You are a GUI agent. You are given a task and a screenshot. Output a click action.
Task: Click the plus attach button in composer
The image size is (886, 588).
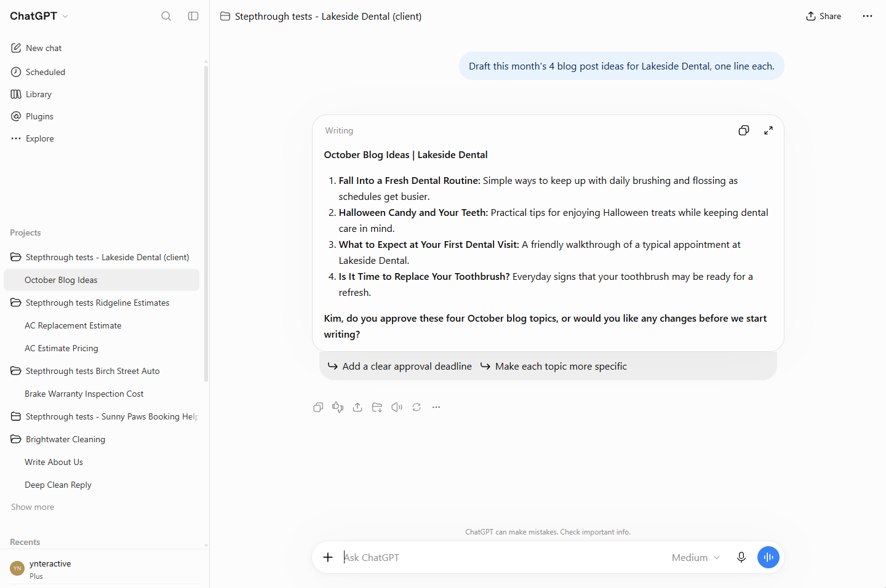[328, 557]
